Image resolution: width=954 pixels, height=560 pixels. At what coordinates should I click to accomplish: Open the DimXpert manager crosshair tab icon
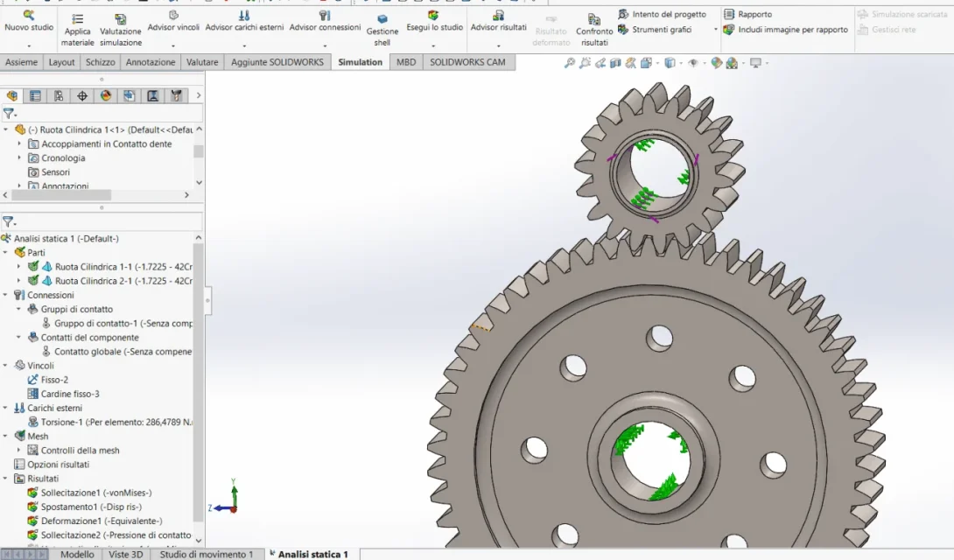(82, 96)
